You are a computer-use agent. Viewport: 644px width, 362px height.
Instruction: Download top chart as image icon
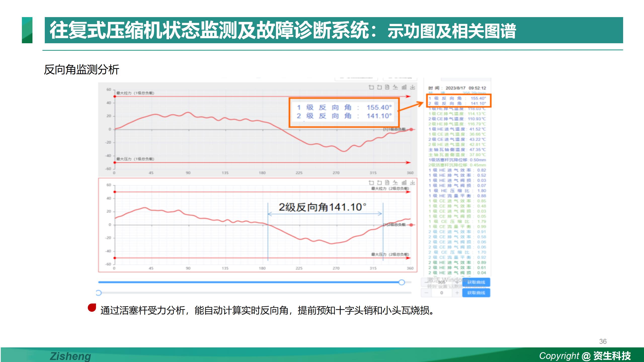(413, 87)
